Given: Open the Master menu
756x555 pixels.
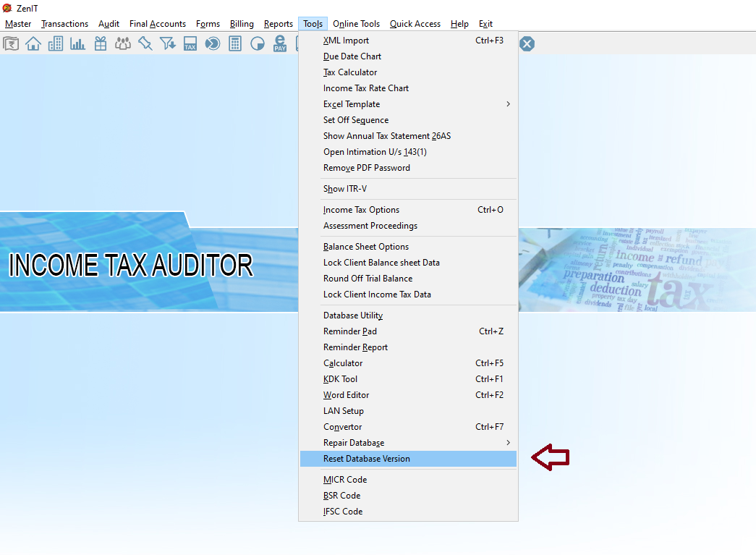Looking at the screenshot, I should click(x=18, y=24).
